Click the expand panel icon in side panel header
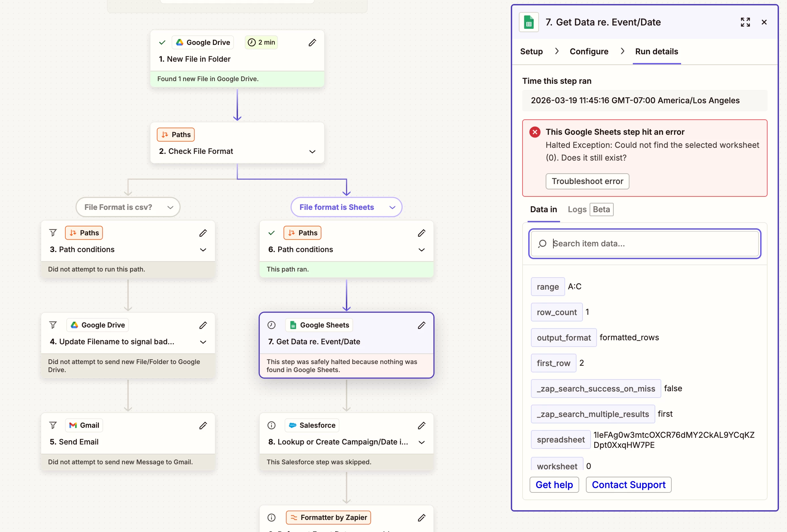 pos(745,22)
